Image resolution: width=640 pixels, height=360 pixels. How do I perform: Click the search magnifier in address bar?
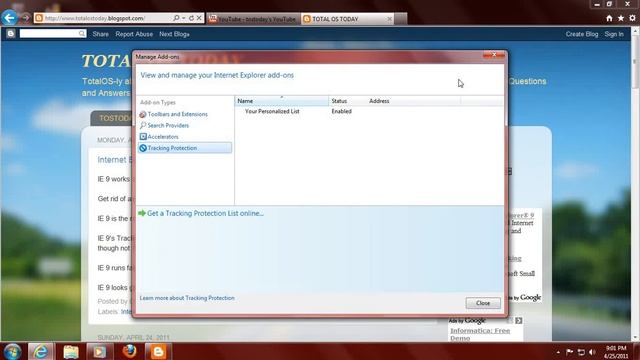pos(176,18)
